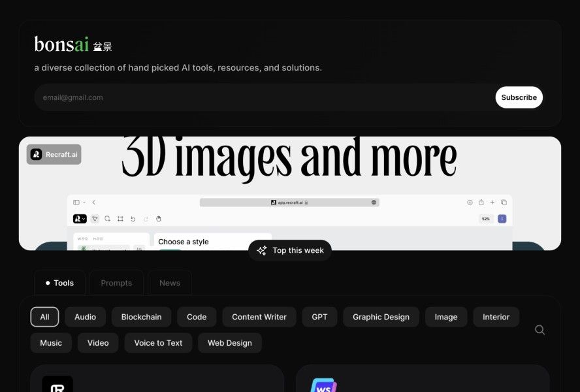Click the Recraft featured banner image

pyautogui.click(x=289, y=193)
